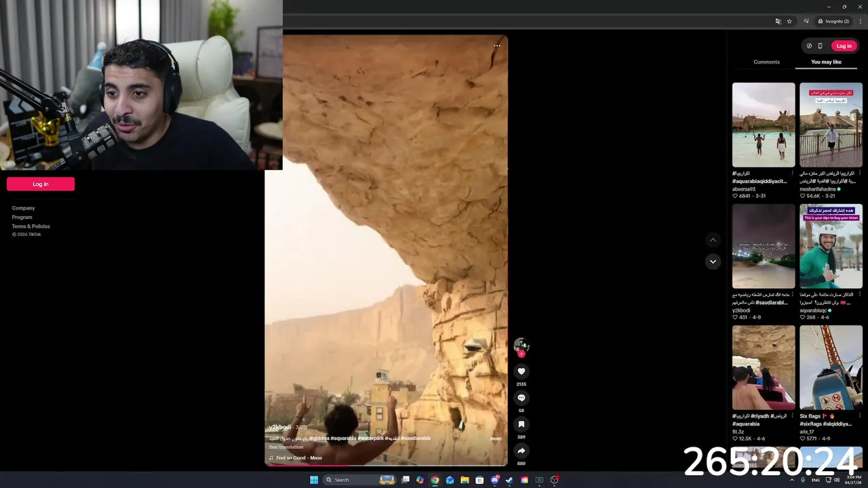Open options dots for arix_17 video card

pyautogui.click(x=859, y=415)
